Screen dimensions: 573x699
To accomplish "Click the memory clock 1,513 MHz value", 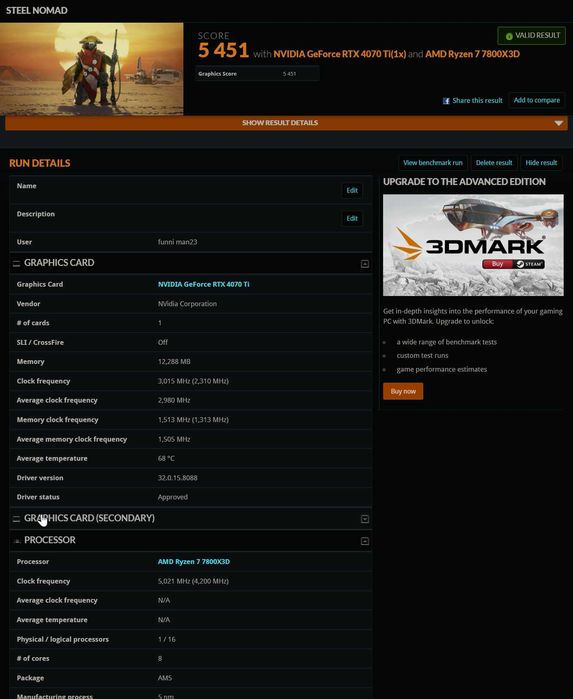I will [x=193, y=420].
